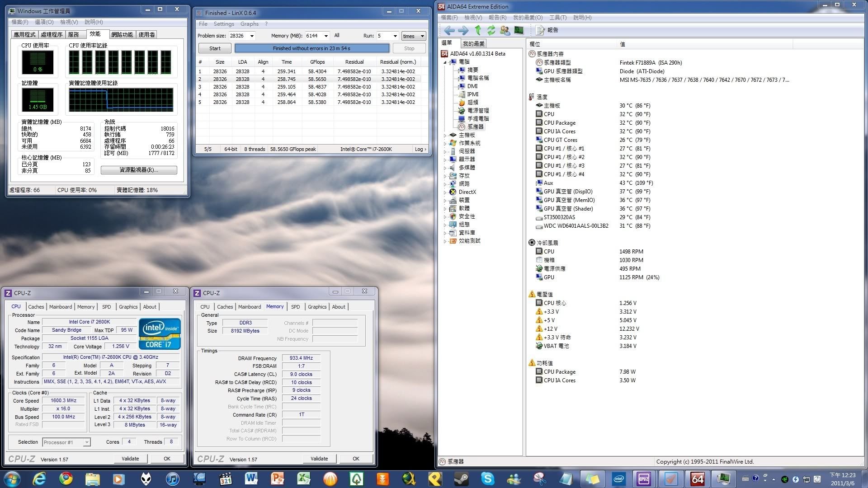Open Skype from the taskbar
The image size is (868, 488).
point(487,479)
